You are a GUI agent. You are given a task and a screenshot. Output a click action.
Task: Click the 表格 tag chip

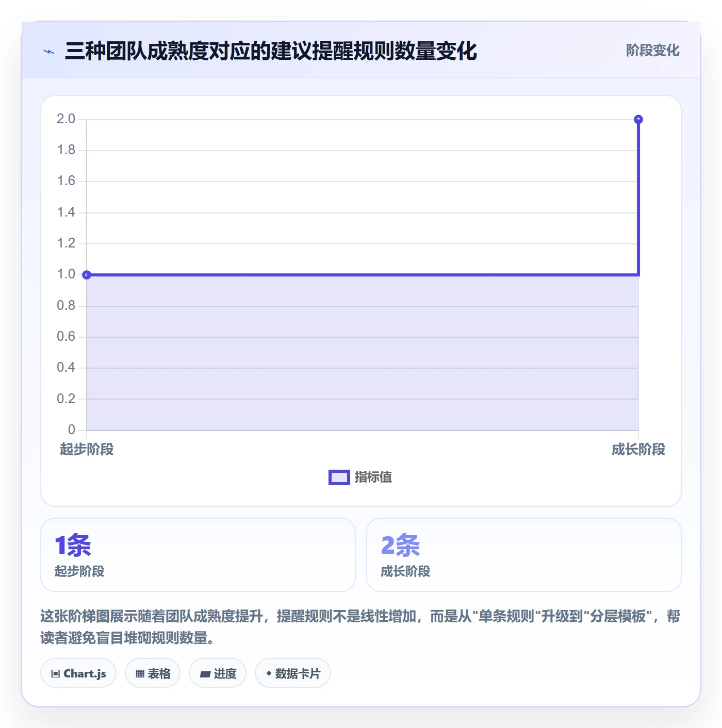[153, 673]
